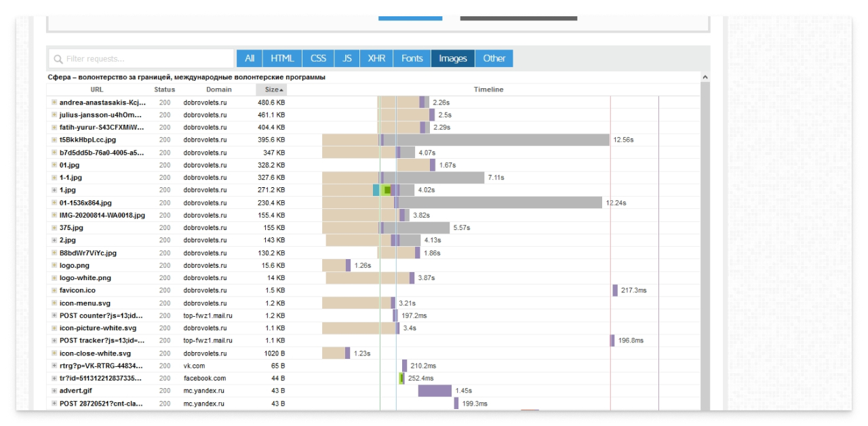Sort requests by Status column
868x426 pixels.
(164, 90)
